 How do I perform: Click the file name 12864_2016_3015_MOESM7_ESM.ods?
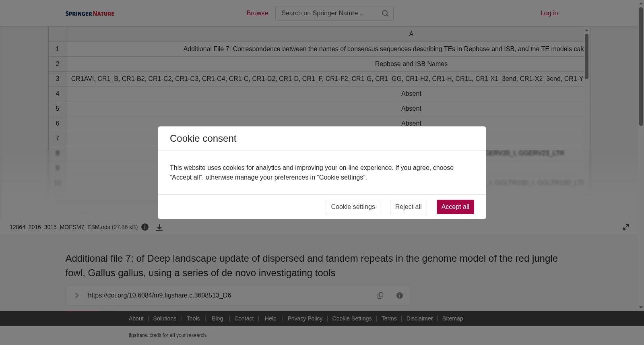(60, 227)
